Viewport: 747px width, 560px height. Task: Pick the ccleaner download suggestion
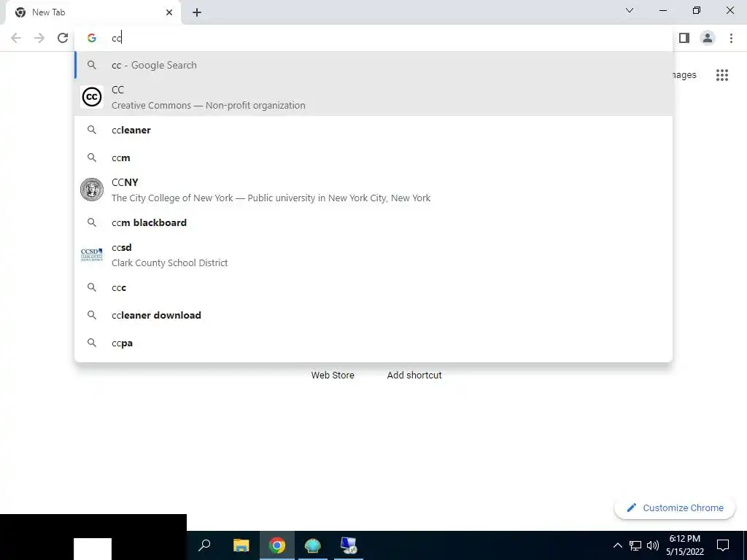373,315
